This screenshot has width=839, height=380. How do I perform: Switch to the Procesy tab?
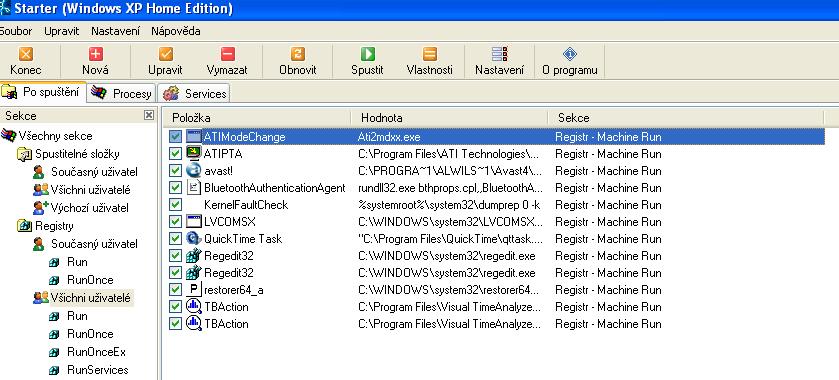[121, 94]
